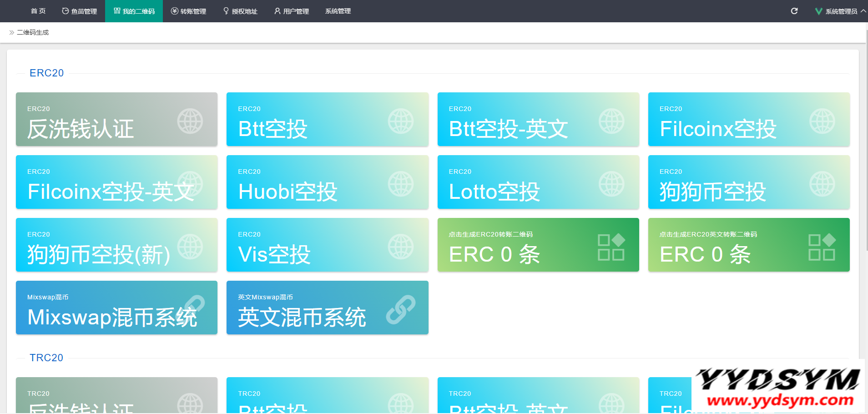Screen dimensions: 868x414
Task: Select 授权地址 in the top navigation
Action: [240, 11]
